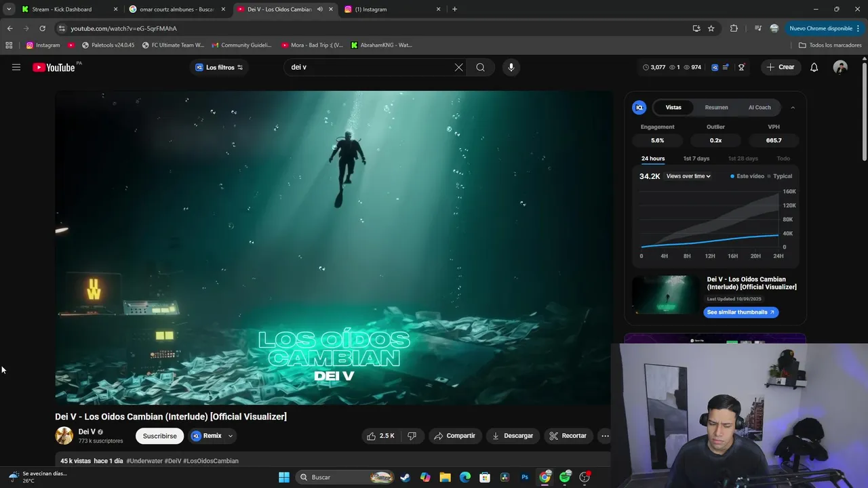Click the #LosOidosCambian hashtag
Image resolution: width=868 pixels, height=488 pixels.
click(211, 461)
